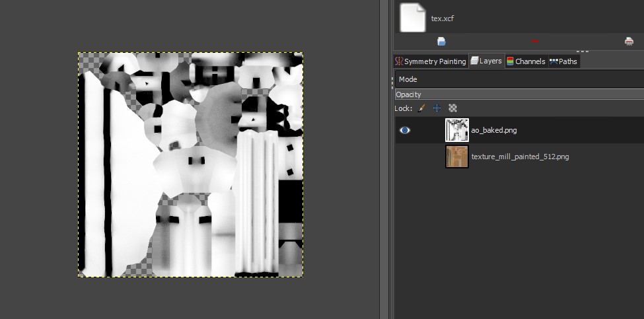The height and width of the screenshot is (319, 644).
Task: Go to the Paths tab
Action: [563, 61]
